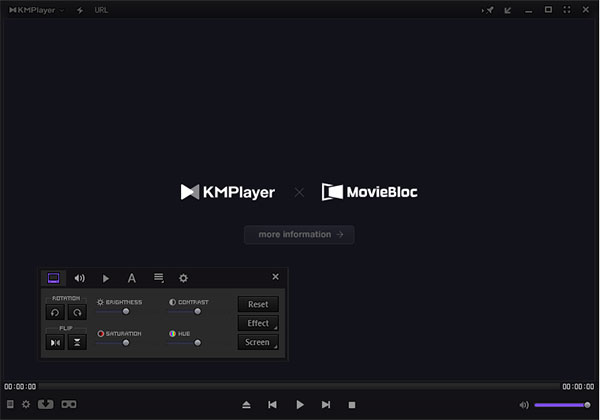The height and width of the screenshot is (420, 600).
Task: Skip to next track
Action: coord(326,405)
